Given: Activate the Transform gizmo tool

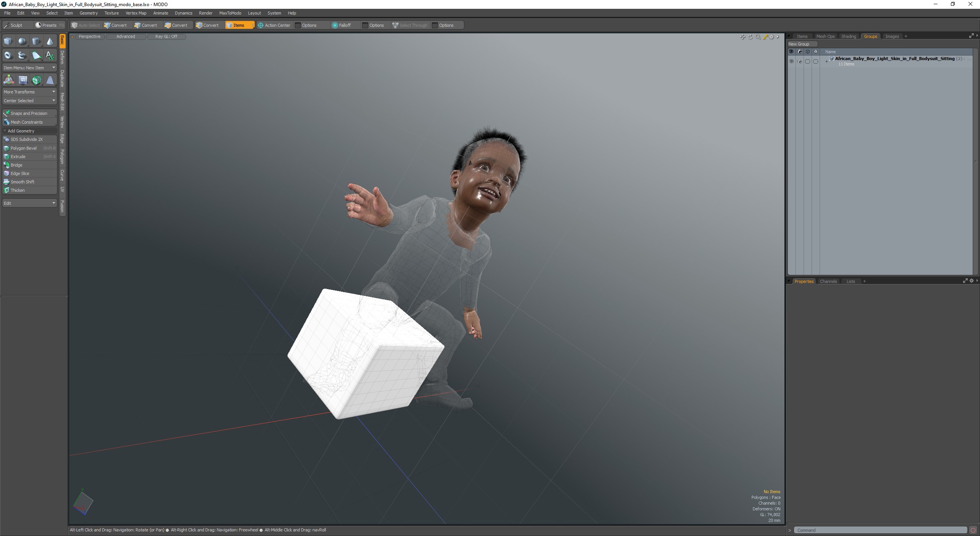Looking at the screenshot, I should tap(8, 80).
